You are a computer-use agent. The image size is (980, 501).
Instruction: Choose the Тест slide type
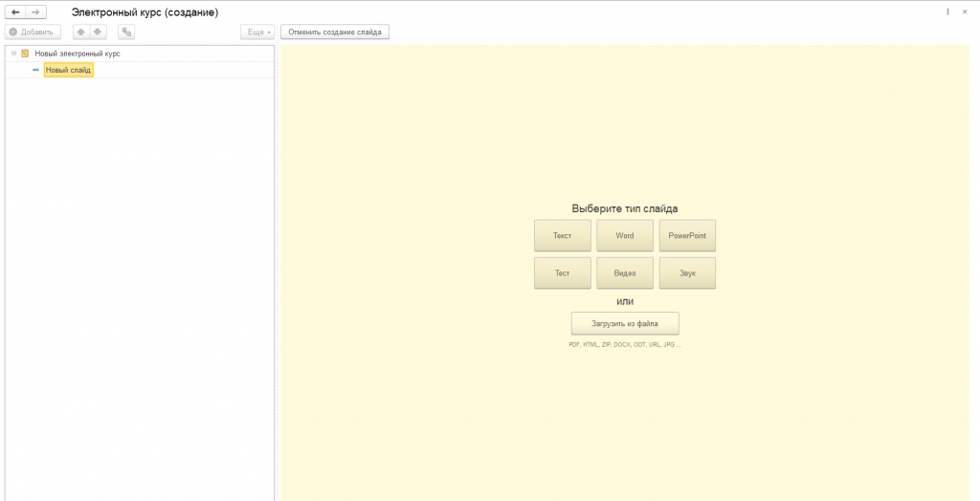tap(563, 273)
